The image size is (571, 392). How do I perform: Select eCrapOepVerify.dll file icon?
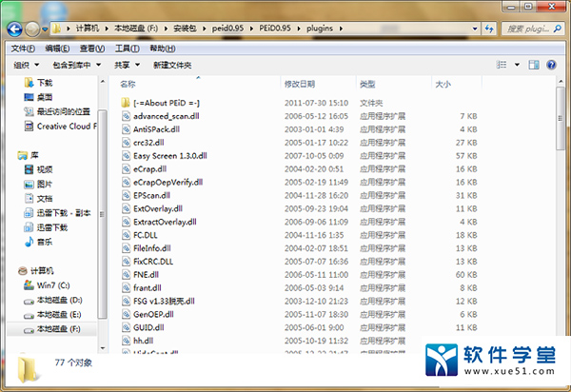pos(126,182)
